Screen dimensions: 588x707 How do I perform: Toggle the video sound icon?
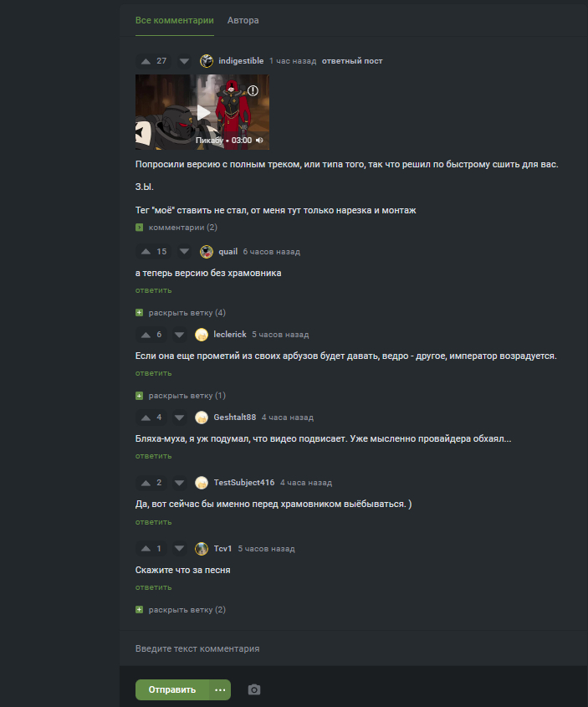(259, 141)
